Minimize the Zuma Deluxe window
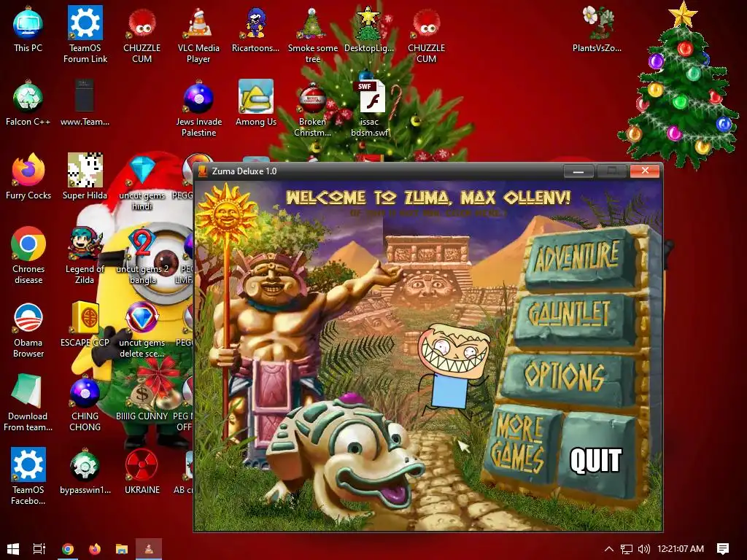The height and width of the screenshot is (560, 747). [578, 171]
